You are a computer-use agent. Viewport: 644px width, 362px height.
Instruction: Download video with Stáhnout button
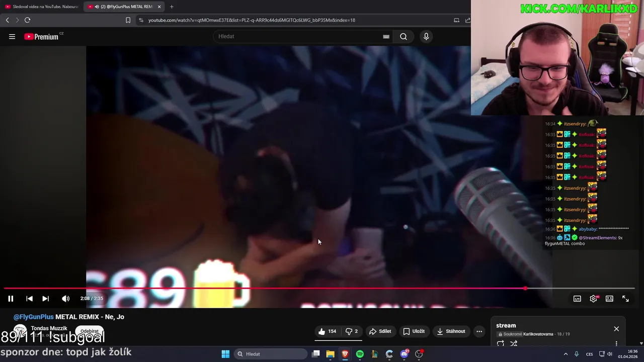pyautogui.click(x=451, y=331)
